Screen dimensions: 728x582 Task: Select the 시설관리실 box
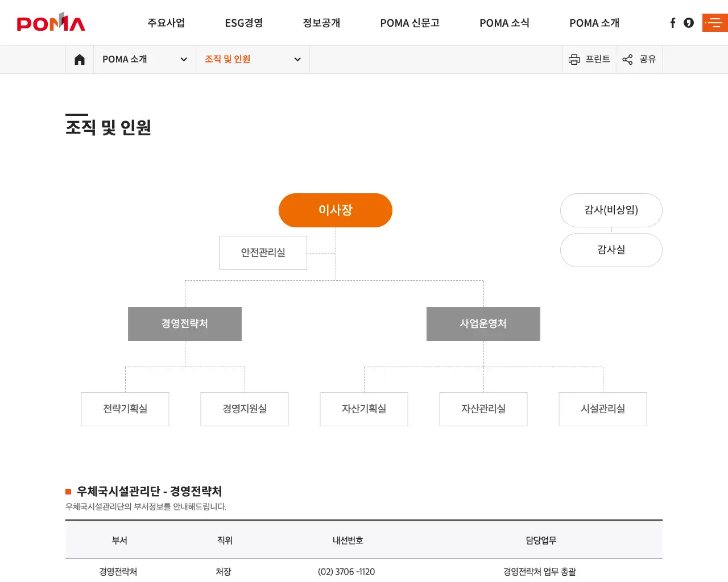603,409
